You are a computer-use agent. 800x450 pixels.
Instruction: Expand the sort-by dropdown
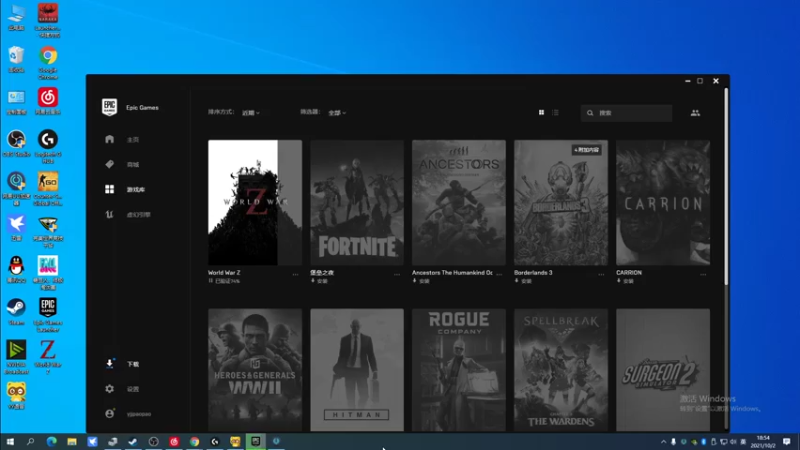pos(251,113)
